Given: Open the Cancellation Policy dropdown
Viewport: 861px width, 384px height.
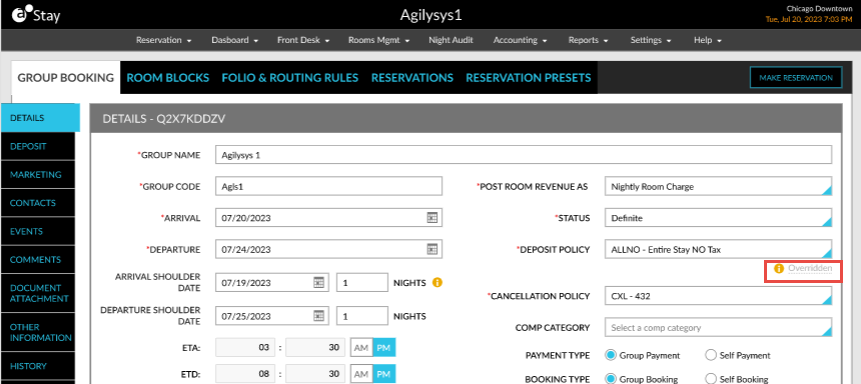Looking at the screenshot, I should (718, 296).
